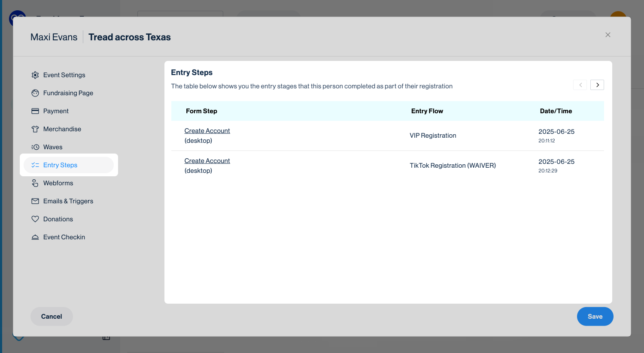Image resolution: width=644 pixels, height=353 pixels.
Task: Go to next page of entry steps
Action: coord(597,85)
